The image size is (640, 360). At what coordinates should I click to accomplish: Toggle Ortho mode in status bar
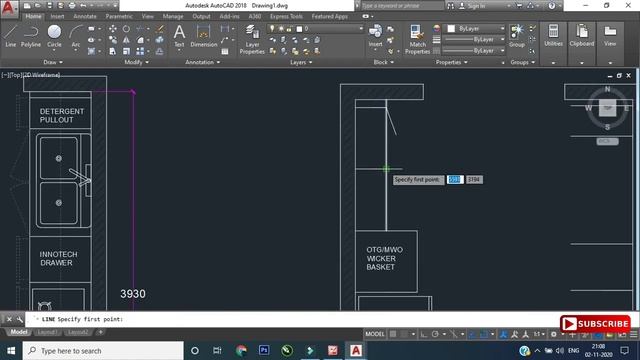tap(424, 334)
